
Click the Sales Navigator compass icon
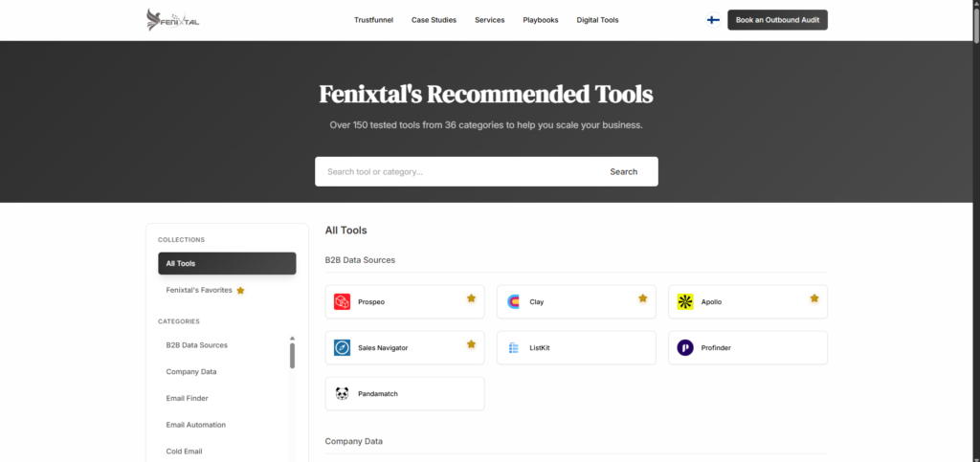(x=342, y=348)
